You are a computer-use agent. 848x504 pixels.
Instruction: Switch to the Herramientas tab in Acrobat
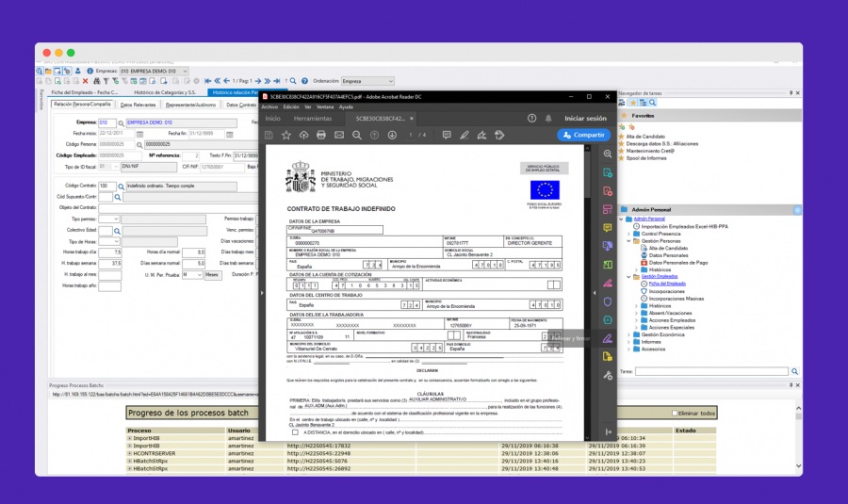pos(313,119)
